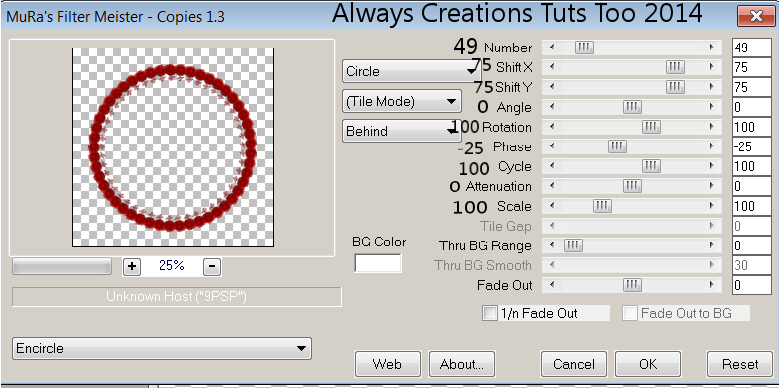Click the Cycle value field

click(x=752, y=166)
